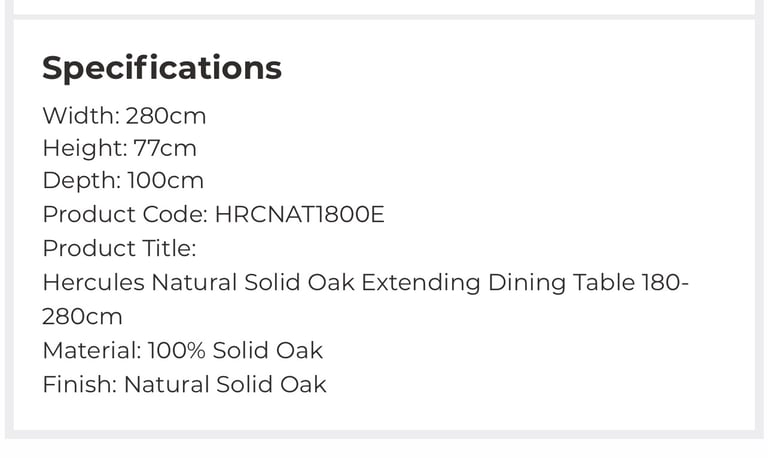Select the product code HRCNAT1800E

[x=300, y=215]
